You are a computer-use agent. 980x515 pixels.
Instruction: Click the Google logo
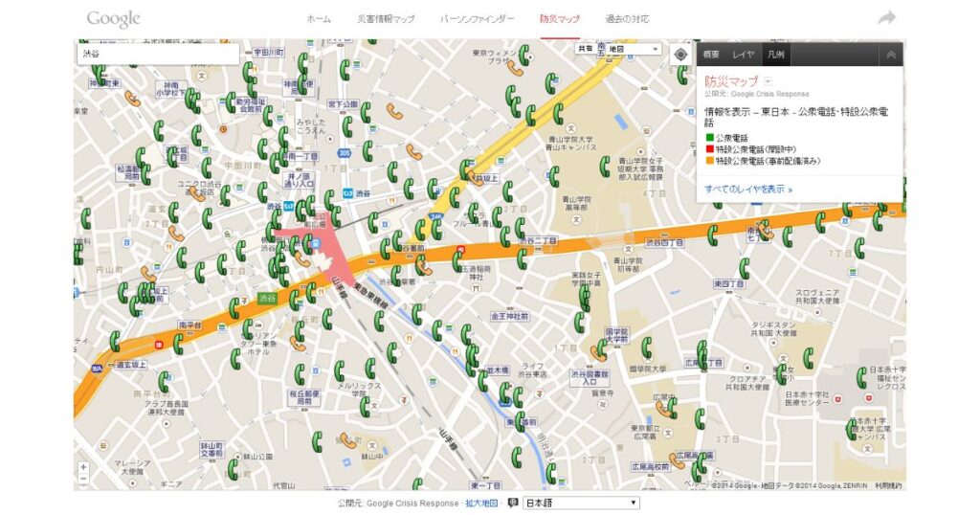click(113, 19)
